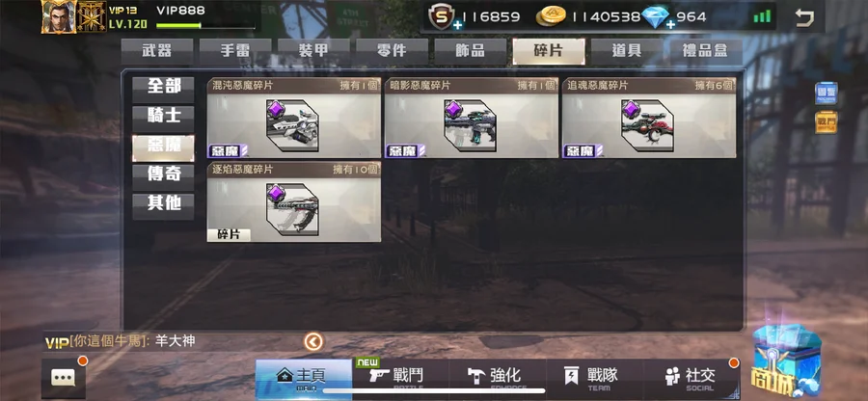868x401 pixels.
Task: Open the orange 戰門 side icon
Action: pos(826,122)
